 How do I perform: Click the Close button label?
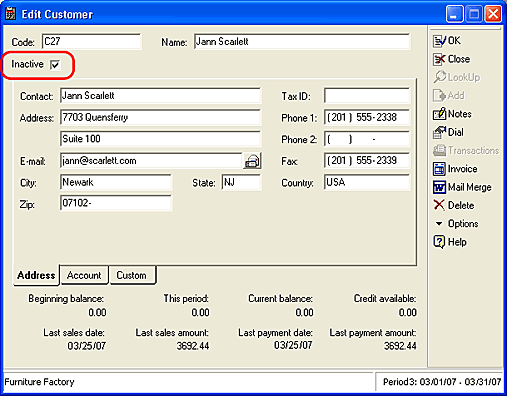pos(459,59)
